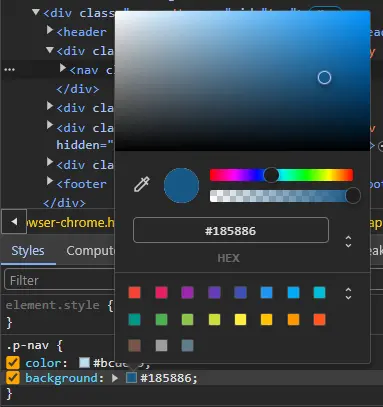Pick the red palette swatch

click(x=135, y=293)
